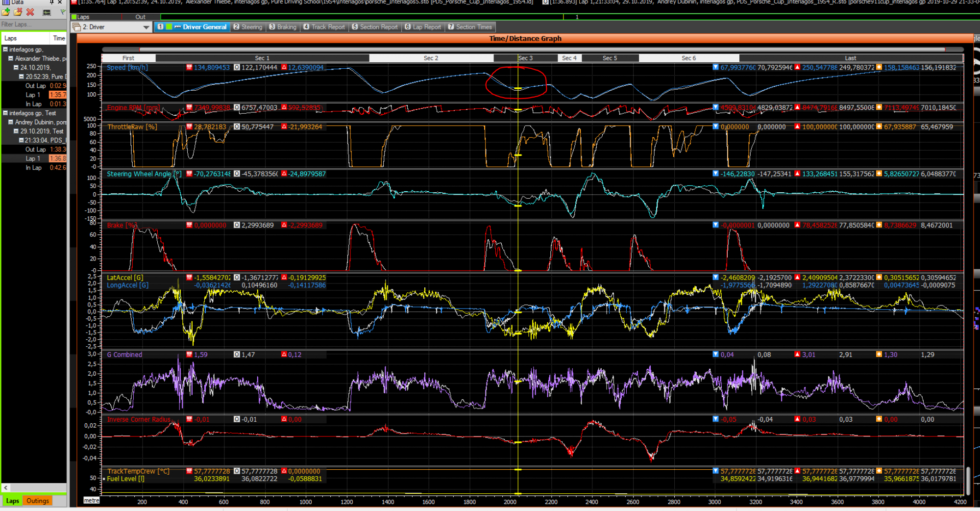Click the add data file folder icon
The width and height of the screenshot is (980, 511).
click(6, 12)
